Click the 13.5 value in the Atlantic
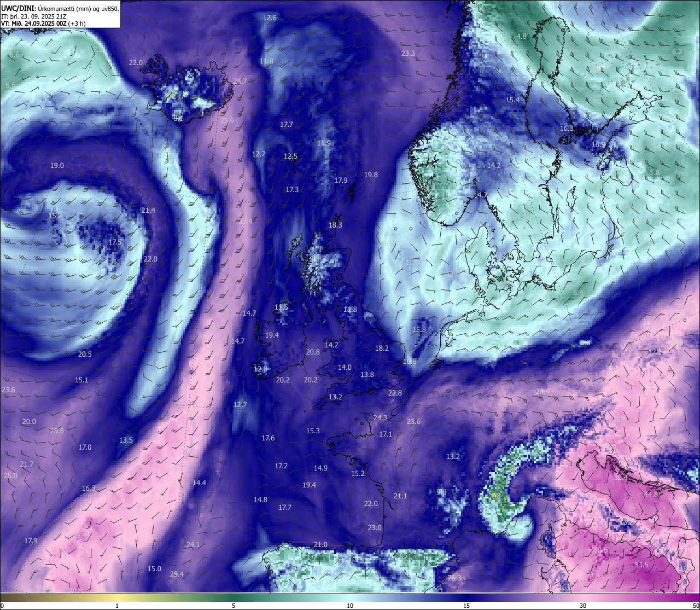Viewport: 700px width, 610px height. 126,440
